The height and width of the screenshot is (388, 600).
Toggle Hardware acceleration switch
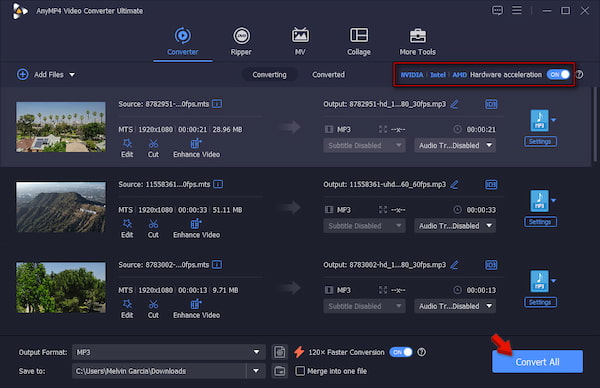point(558,75)
